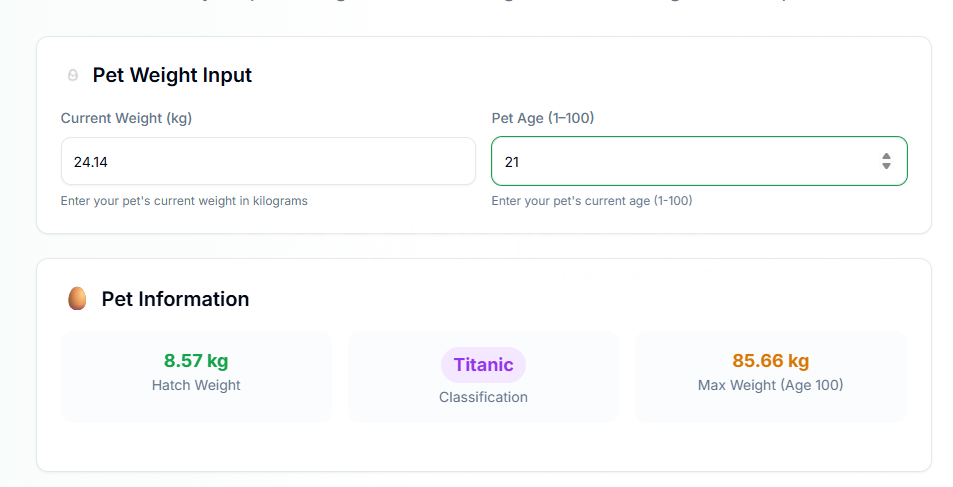Click the Hatch Weight caption

click(196, 385)
